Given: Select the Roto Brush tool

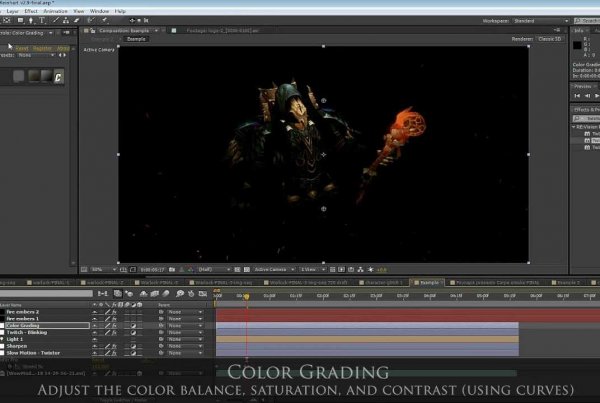Looking at the screenshot, I should (90, 20).
